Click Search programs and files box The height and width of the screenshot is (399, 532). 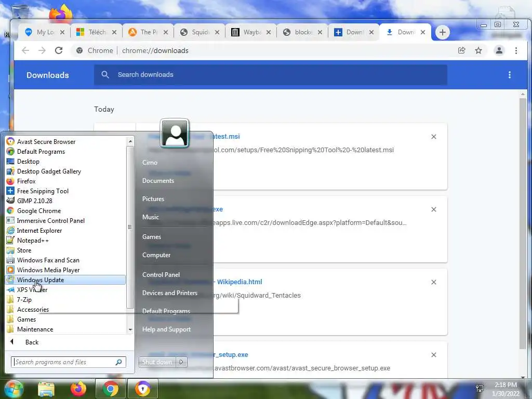click(69, 362)
